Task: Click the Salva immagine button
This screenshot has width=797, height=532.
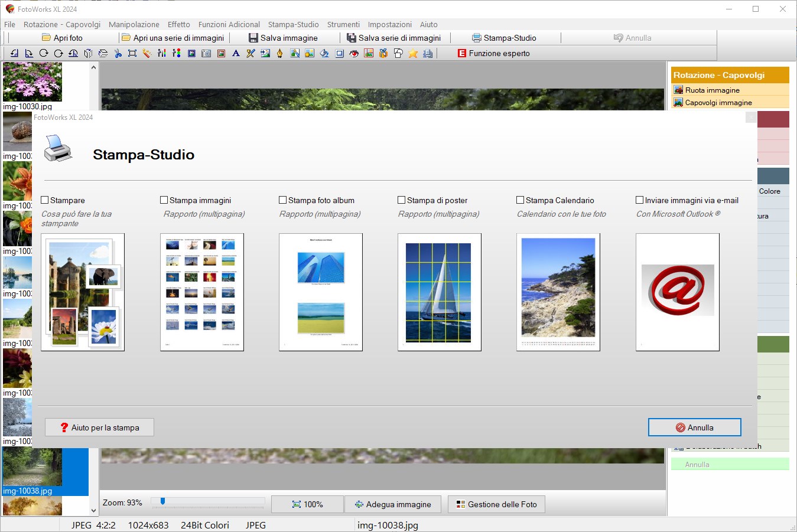Action: tap(284, 38)
